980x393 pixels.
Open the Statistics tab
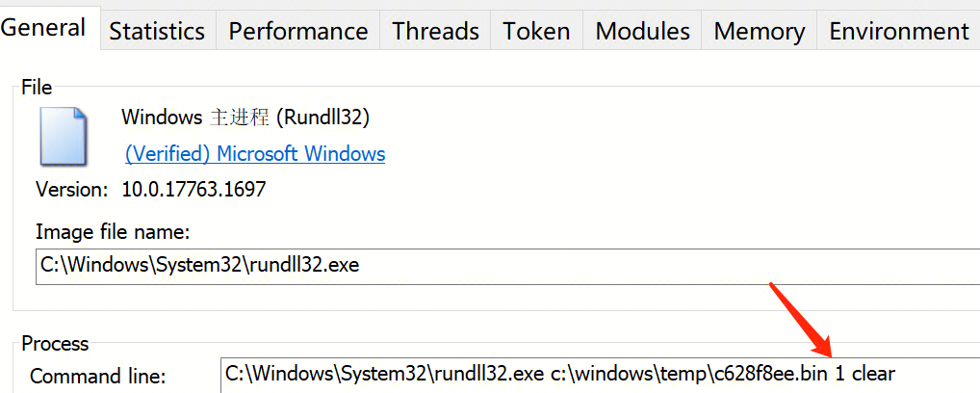pyautogui.click(x=158, y=31)
